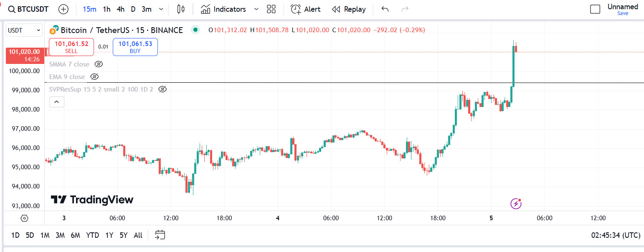
Task: Select the YTD date range
Action: (93, 235)
